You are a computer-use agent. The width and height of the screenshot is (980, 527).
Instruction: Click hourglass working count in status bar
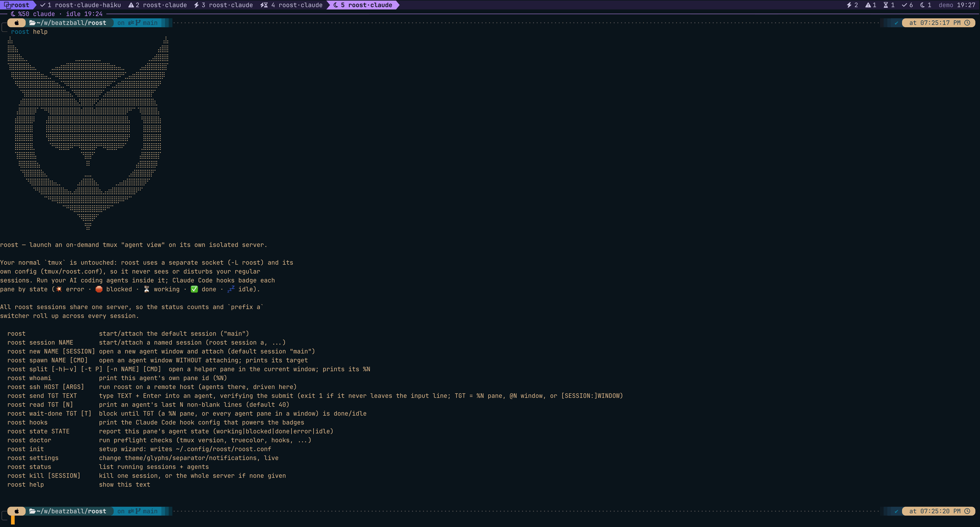click(889, 5)
